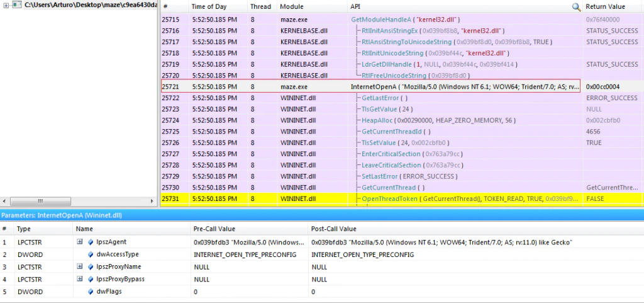
Task: Click the lpszProxyName blue parameter icon
Action: click(91, 267)
